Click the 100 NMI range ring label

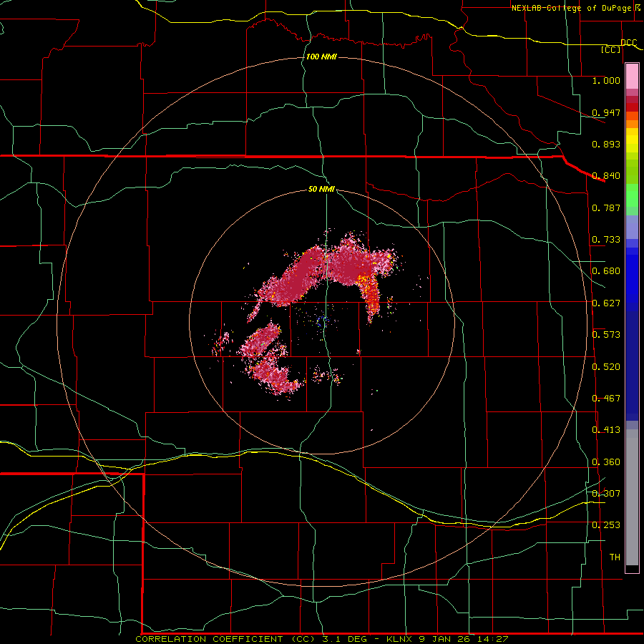(321, 57)
